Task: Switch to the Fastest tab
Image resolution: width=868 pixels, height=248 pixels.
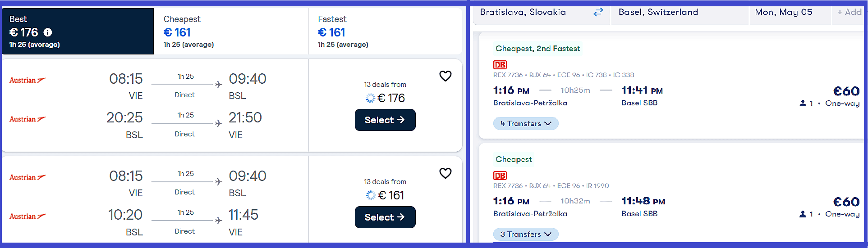Action: pos(384,32)
